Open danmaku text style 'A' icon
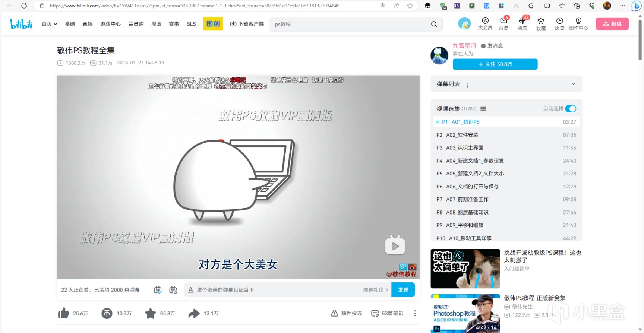 coord(191,290)
